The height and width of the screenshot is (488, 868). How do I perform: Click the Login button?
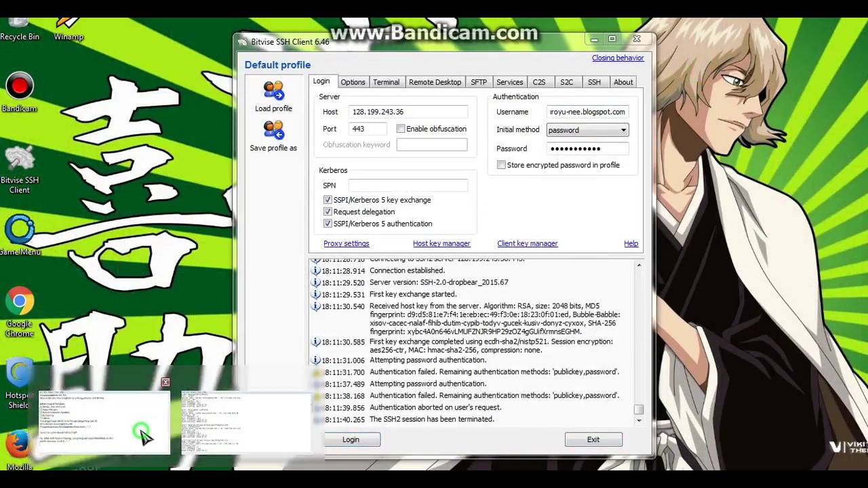[x=351, y=440]
